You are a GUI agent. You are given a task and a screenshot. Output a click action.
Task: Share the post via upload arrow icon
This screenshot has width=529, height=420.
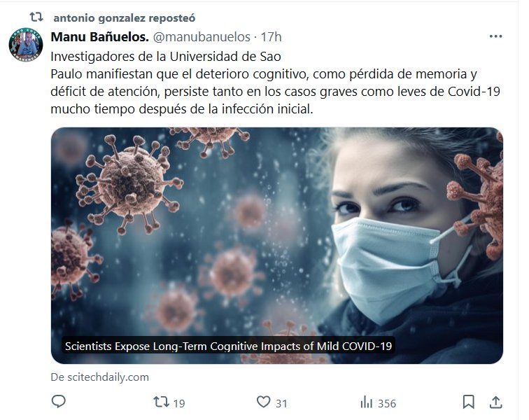495,402
